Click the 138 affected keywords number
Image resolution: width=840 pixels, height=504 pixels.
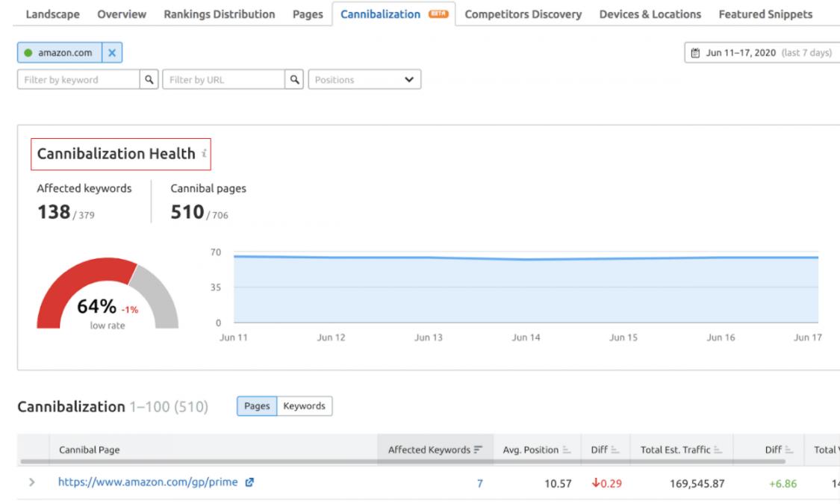(x=54, y=212)
